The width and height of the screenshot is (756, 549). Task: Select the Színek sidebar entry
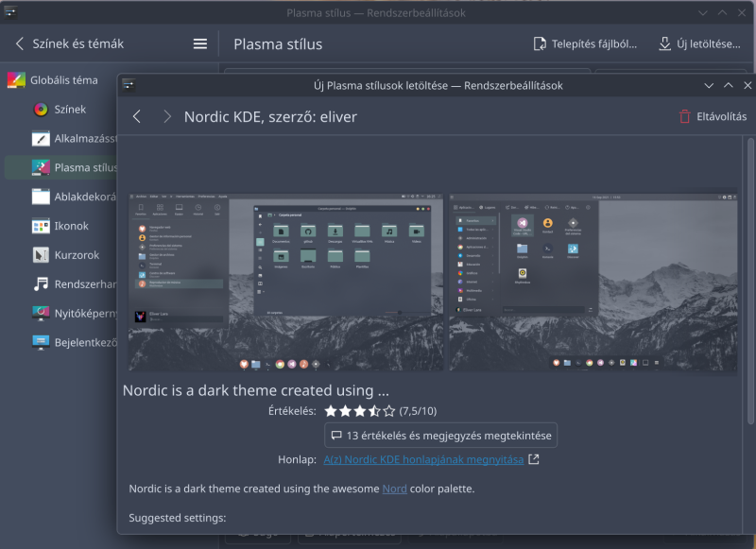[60, 110]
